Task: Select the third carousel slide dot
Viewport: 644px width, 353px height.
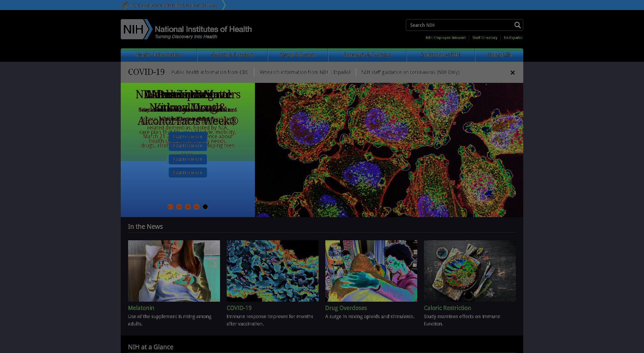Action: click(188, 207)
